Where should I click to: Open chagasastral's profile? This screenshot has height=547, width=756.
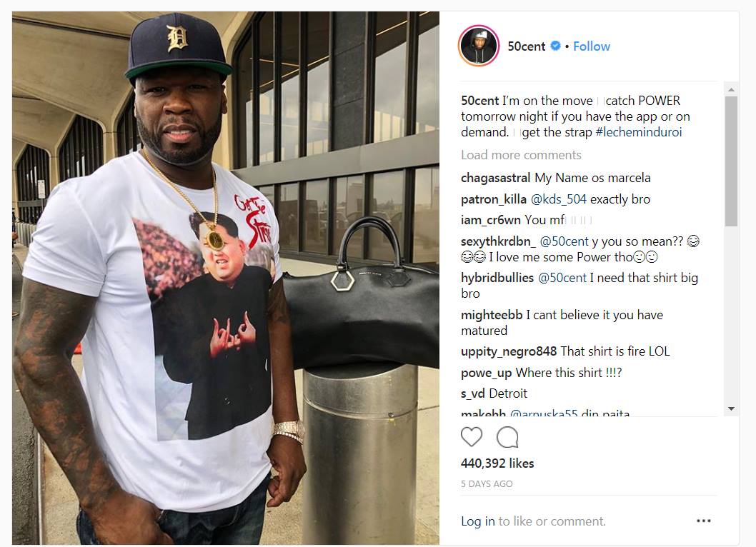495,178
